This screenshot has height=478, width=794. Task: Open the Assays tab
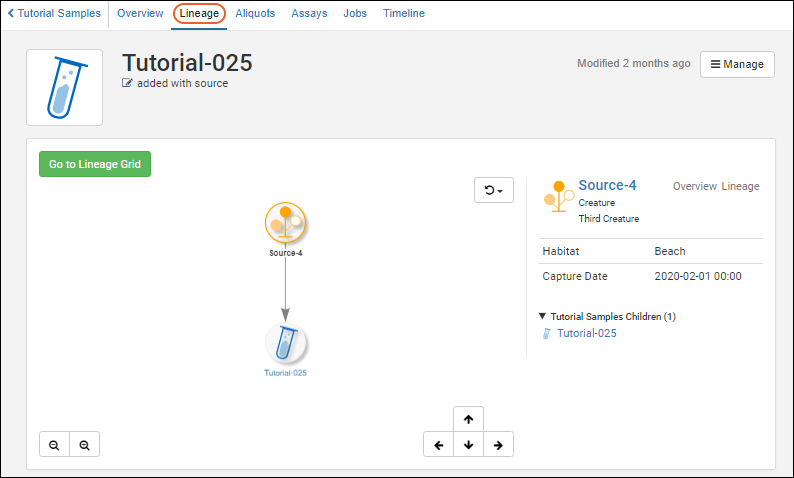point(309,14)
